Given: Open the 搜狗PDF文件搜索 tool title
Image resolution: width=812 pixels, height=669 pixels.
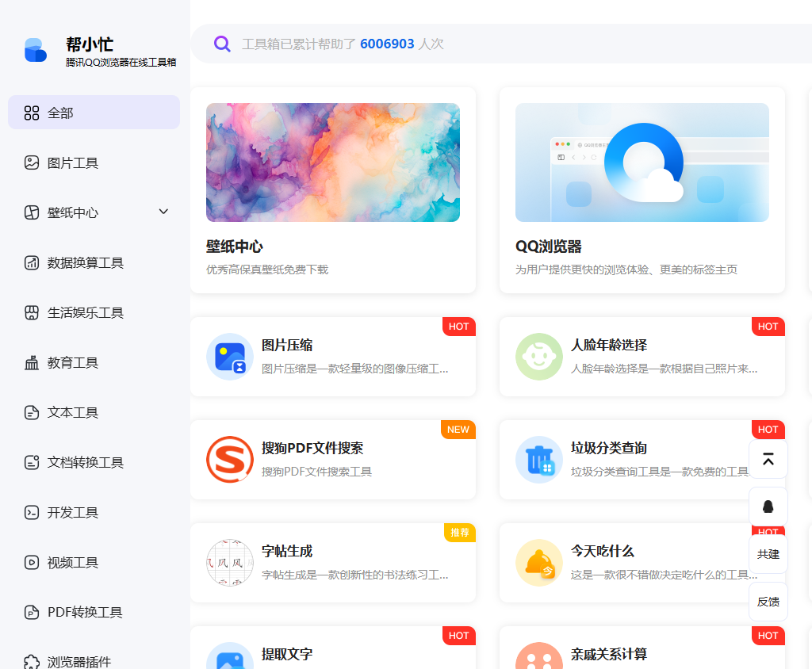Looking at the screenshot, I should point(312,449).
